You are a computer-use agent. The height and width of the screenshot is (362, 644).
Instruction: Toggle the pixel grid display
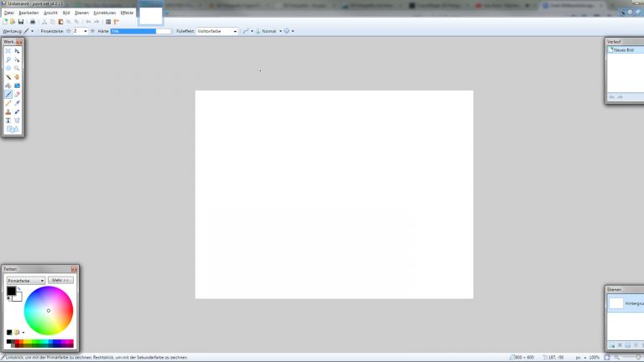(108, 21)
